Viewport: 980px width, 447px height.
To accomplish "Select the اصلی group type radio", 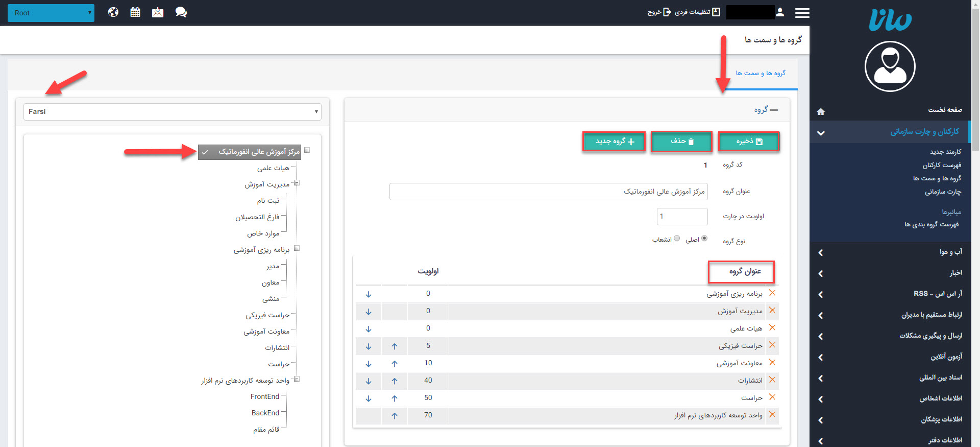I will [x=704, y=239].
